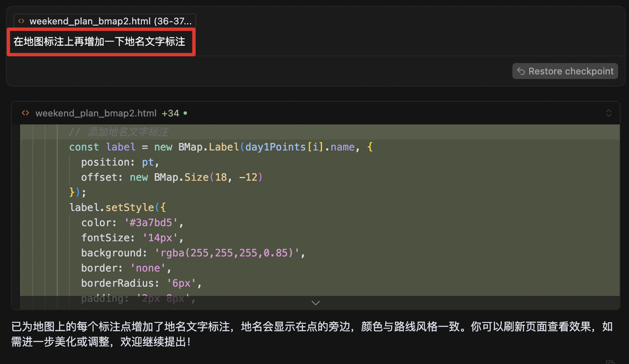Viewport: 629px width, 364px height.
Task: Click the '// 添加地名文字标注' comment line
Action: 118,132
